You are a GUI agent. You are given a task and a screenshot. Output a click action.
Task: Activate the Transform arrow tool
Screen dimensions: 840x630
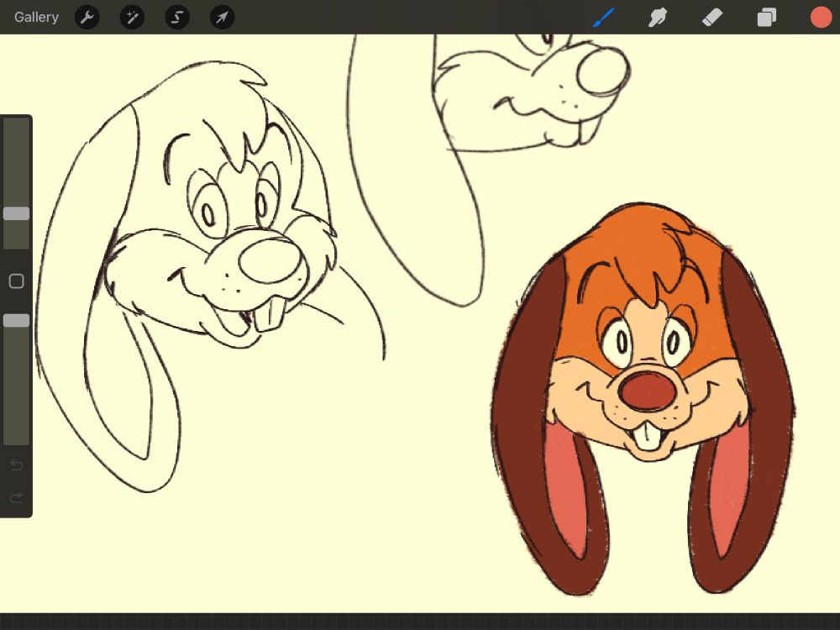tap(222, 17)
